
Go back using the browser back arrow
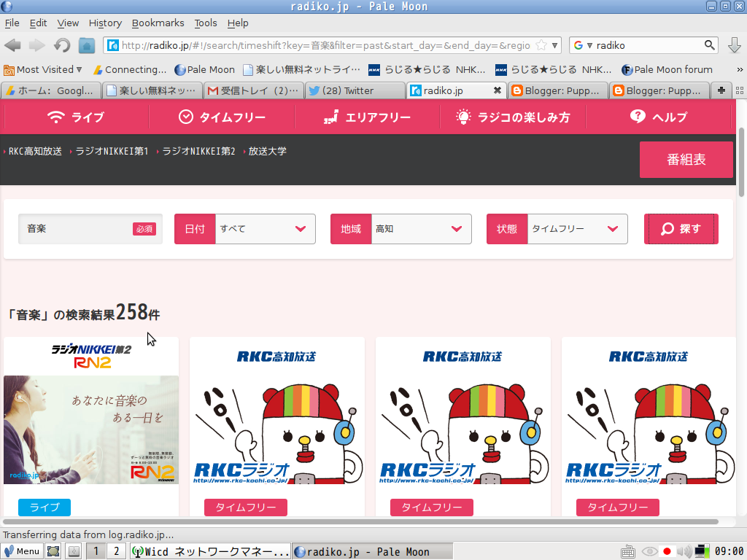pyautogui.click(x=12, y=45)
